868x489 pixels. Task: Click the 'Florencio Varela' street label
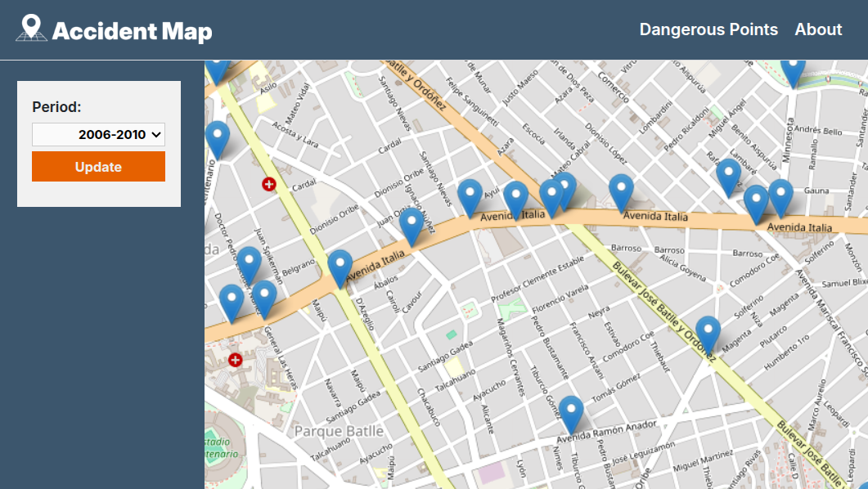tap(560, 298)
